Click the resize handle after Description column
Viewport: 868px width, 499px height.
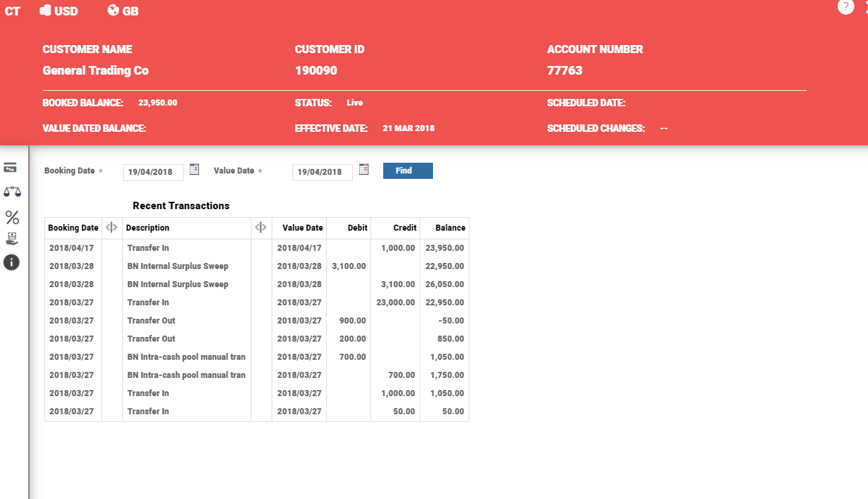(261, 228)
